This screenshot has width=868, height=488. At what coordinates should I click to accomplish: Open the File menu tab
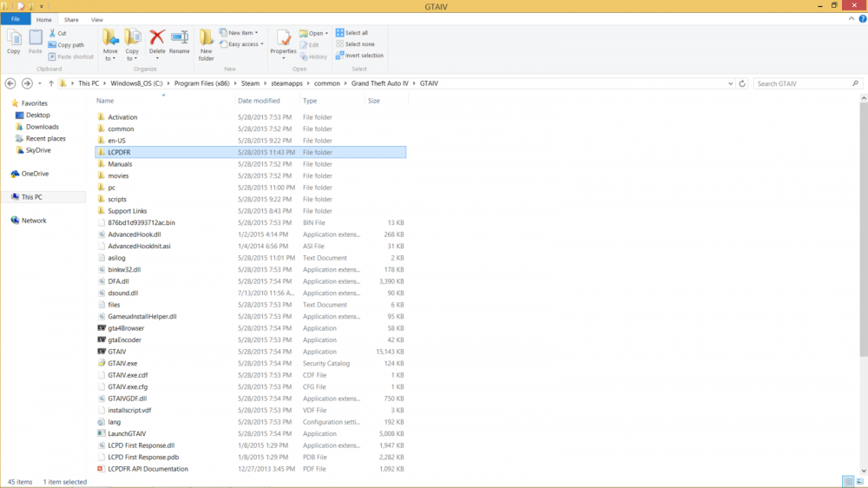[x=16, y=19]
